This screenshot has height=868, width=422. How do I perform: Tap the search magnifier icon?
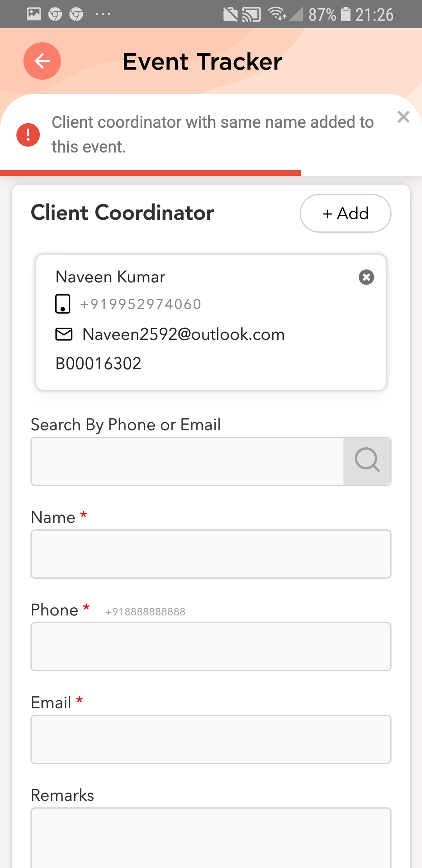coord(367,461)
